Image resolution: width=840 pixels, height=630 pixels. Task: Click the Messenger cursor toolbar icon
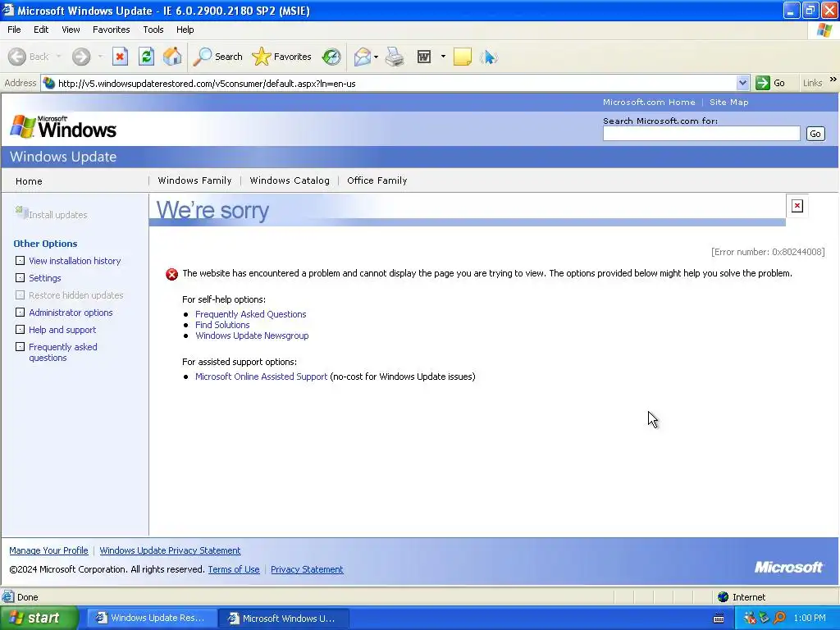pyautogui.click(x=489, y=57)
